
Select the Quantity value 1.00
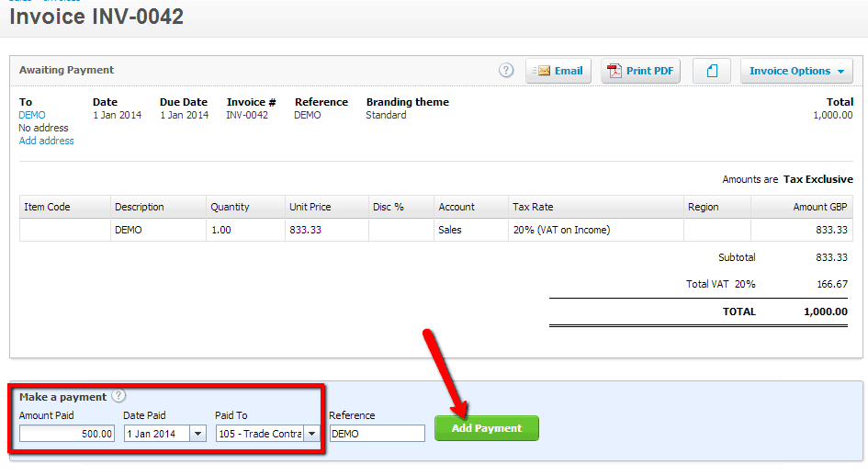click(221, 230)
